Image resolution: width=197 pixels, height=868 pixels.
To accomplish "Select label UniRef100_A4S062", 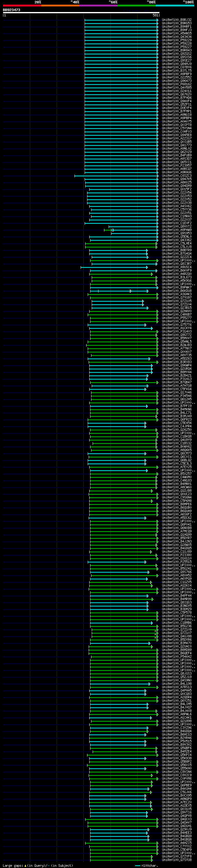I will tap(176, 206).
